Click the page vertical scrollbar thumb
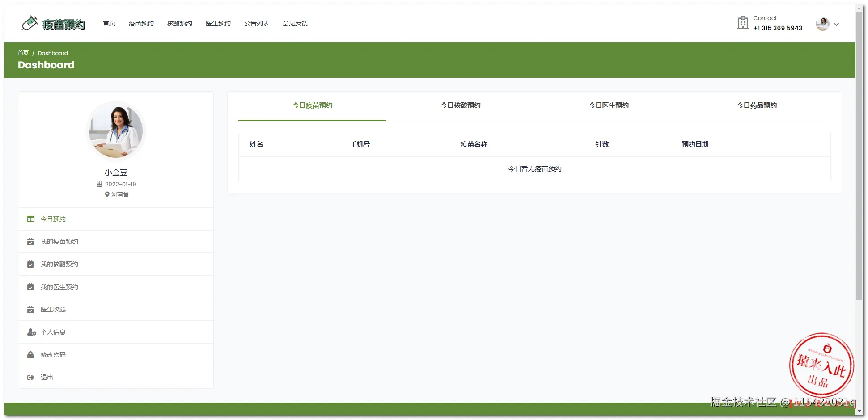This screenshot has height=420, width=868. [860, 156]
